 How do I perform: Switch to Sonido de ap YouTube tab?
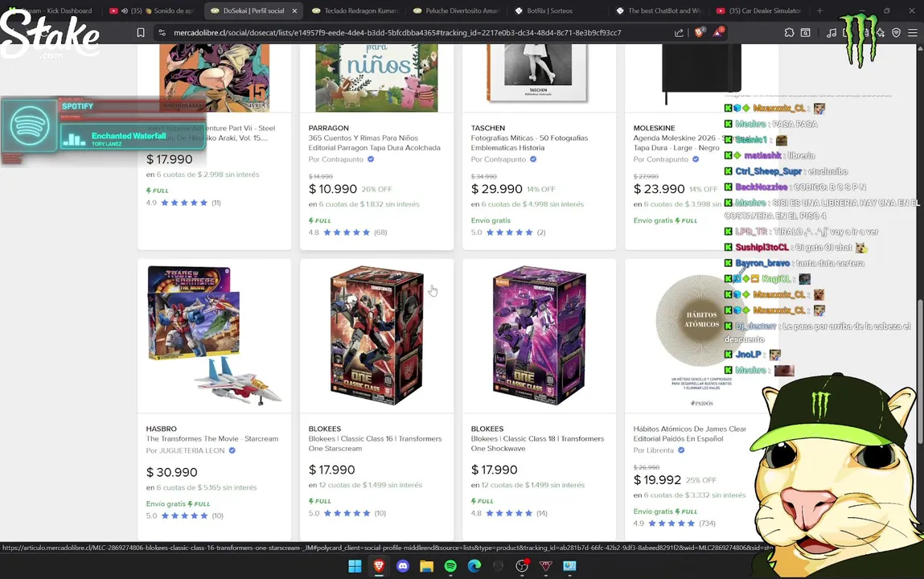(152, 10)
